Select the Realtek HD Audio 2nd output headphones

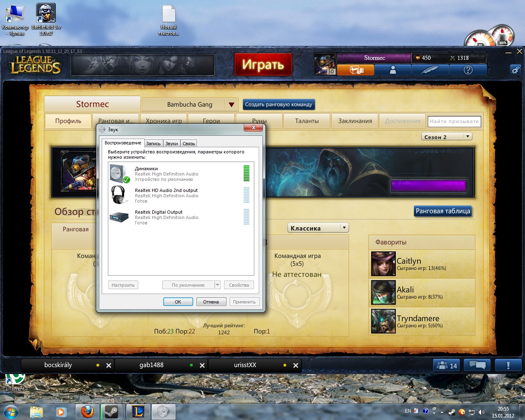coord(180,195)
